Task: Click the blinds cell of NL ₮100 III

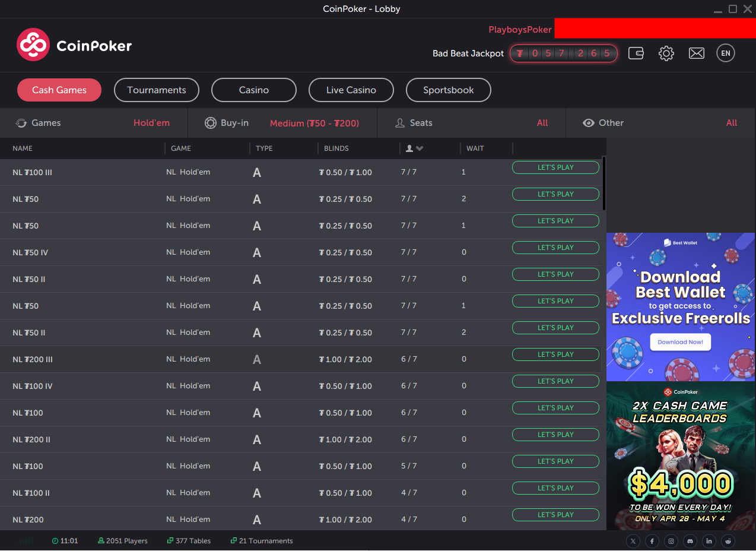Action: (345, 173)
